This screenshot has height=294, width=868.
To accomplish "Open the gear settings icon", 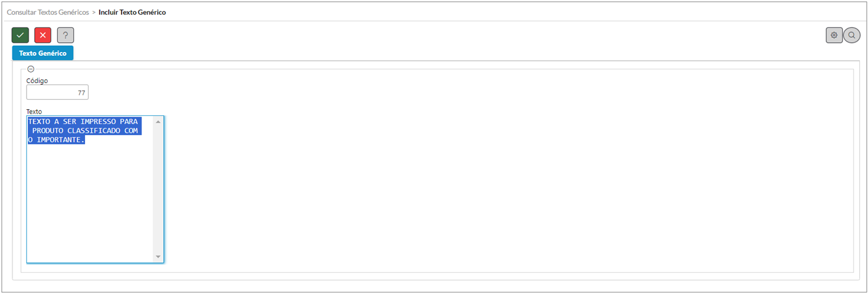I will point(834,35).
